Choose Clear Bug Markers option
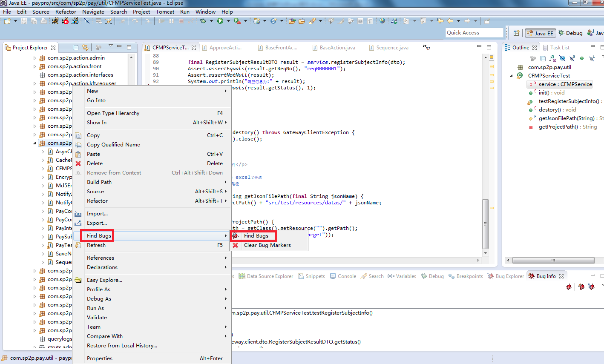This screenshot has width=604, height=364. pos(267,245)
